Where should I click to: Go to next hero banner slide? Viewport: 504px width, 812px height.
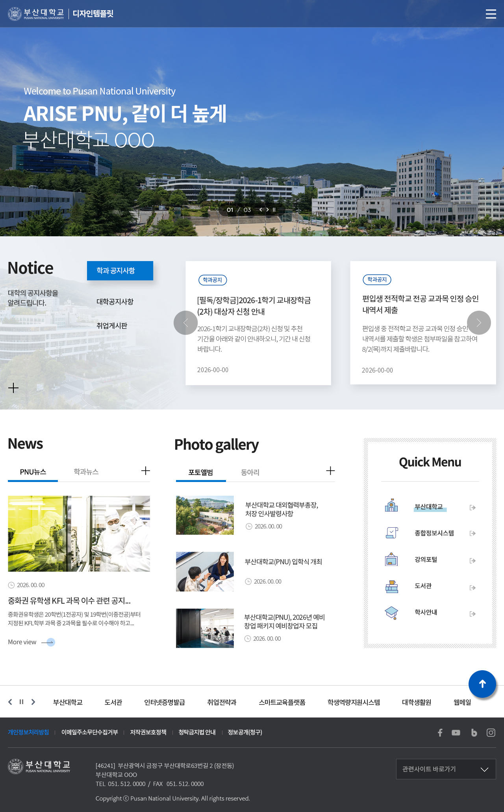pos(268,210)
